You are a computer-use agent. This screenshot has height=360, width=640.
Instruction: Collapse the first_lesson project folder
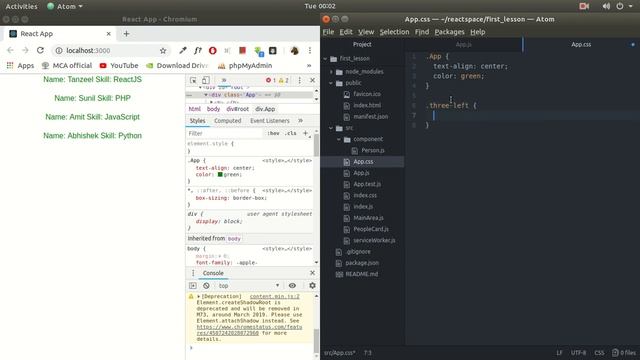click(325, 59)
